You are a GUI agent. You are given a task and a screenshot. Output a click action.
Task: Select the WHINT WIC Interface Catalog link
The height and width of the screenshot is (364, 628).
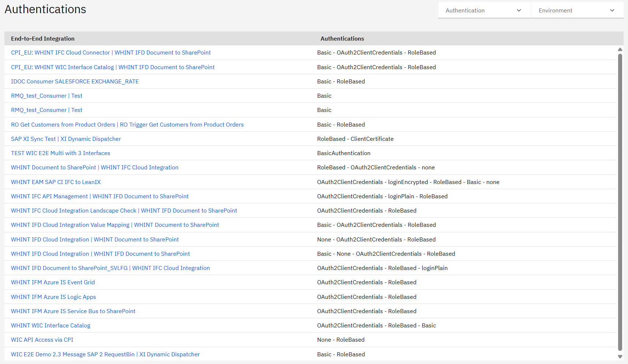[x=51, y=326]
